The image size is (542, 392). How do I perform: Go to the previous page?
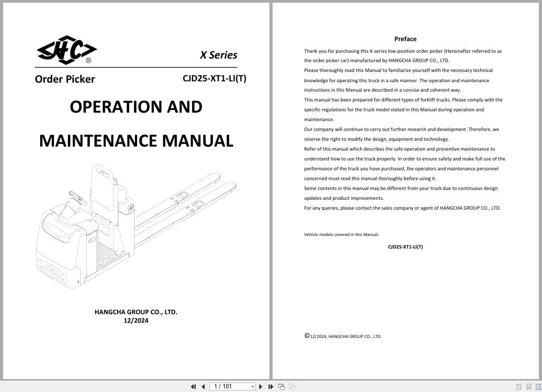[203, 386]
